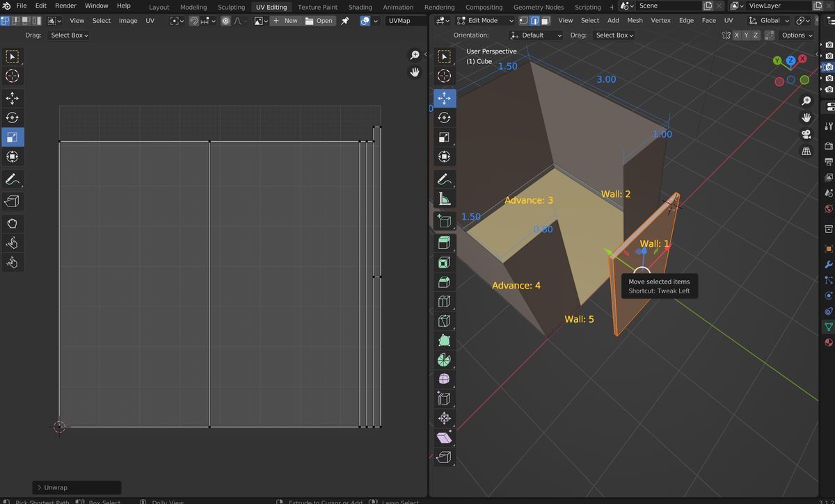Add a workspace with the plus button
Screen dimensions: 835x504
coord(612,7)
